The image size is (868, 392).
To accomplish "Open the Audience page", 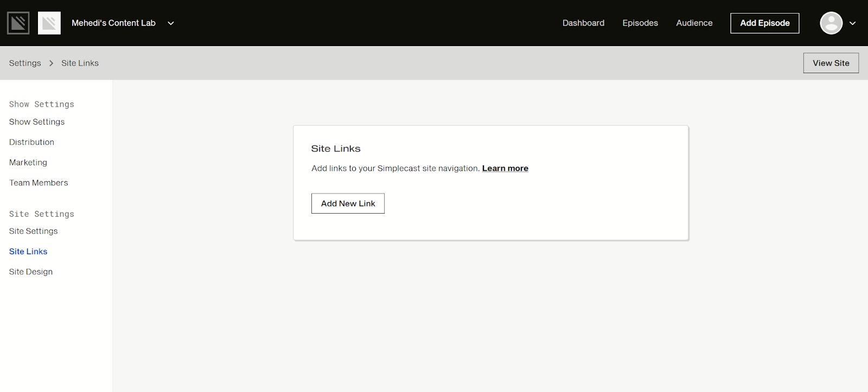I will point(694,23).
